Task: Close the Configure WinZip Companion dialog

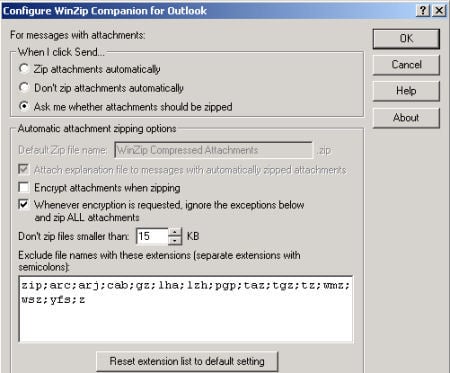Action: tap(439, 11)
